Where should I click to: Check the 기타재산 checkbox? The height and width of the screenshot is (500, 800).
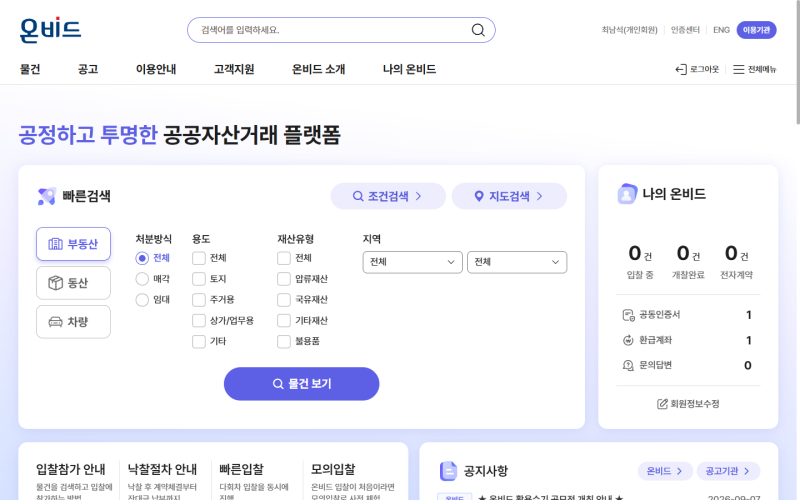284,321
